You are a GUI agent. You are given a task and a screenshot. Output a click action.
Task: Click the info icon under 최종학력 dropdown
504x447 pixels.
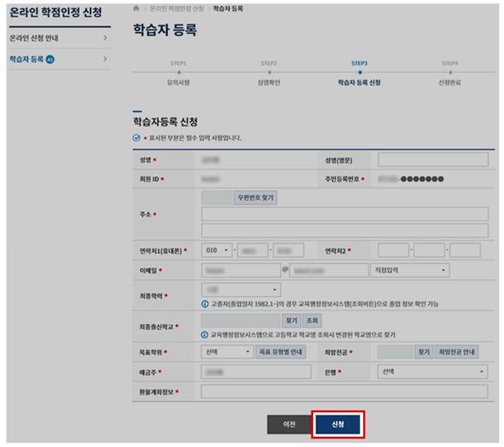pyautogui.click(x=204, y=304)
